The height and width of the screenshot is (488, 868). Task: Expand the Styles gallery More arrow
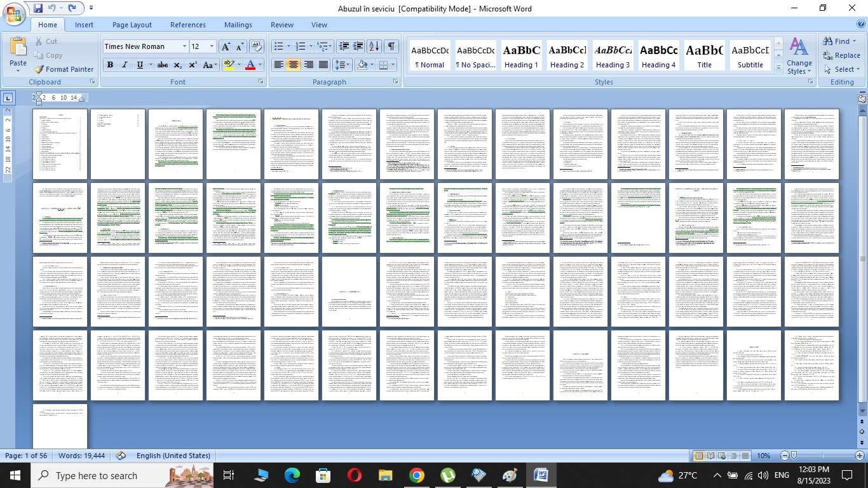point(779,68)
